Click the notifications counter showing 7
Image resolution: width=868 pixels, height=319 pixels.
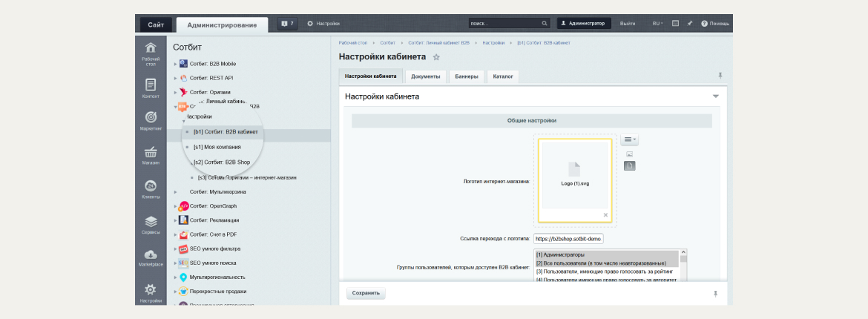pyautogui.click(x=287, y=24)
